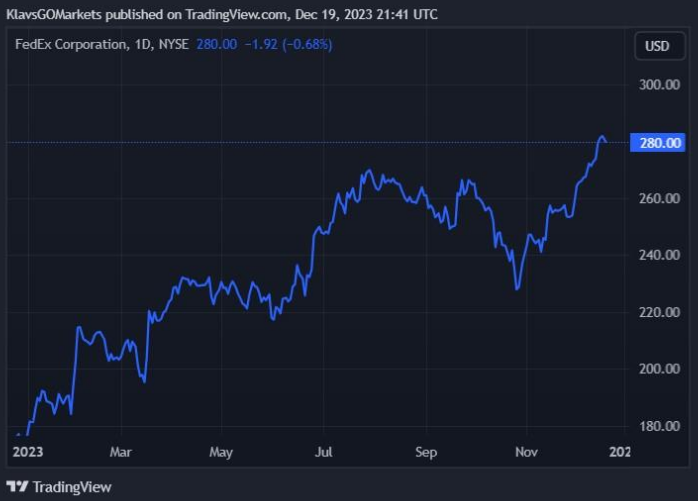Click the USD currency button
The height and width of the screenshot is (501, 698).
659,46
